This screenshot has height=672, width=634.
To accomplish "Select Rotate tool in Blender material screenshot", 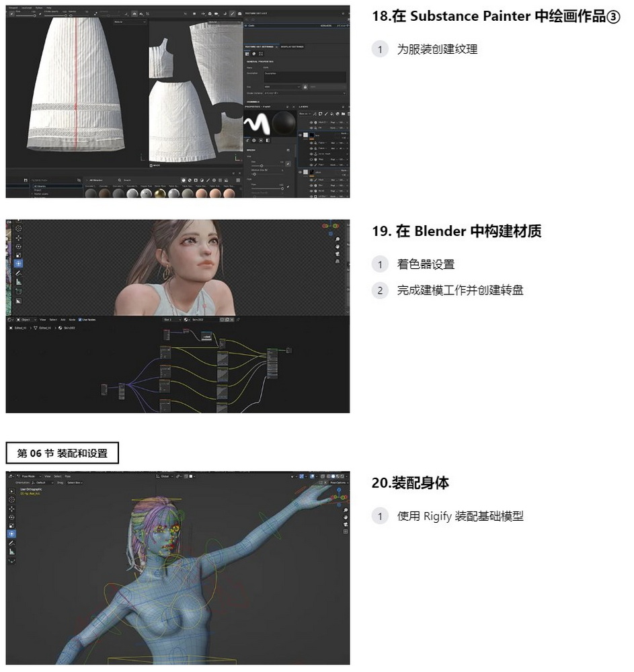I will click(x=18, y=247).
